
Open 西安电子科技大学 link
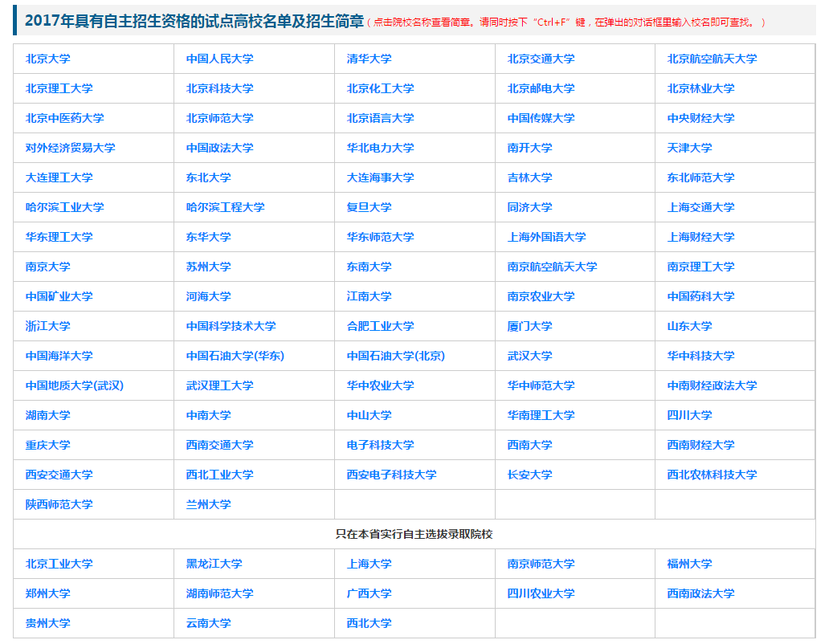(391, 475)
